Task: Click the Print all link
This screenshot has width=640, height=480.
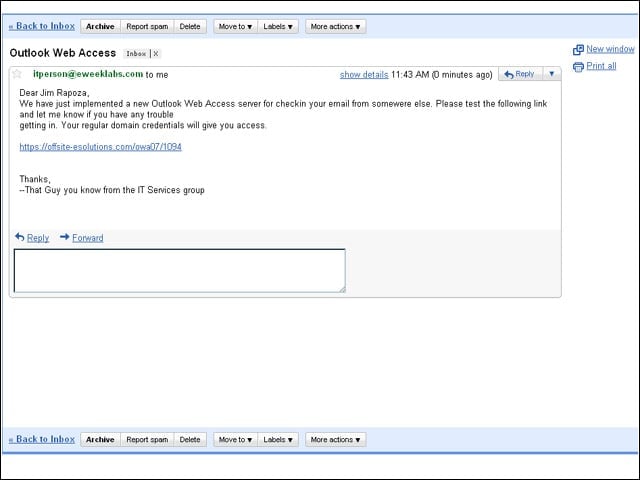Action: [x=601, y=66]
